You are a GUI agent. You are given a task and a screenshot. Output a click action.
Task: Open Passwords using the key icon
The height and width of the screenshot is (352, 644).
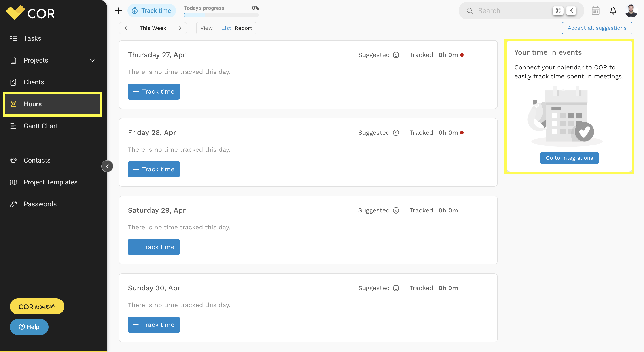(13, 204)
